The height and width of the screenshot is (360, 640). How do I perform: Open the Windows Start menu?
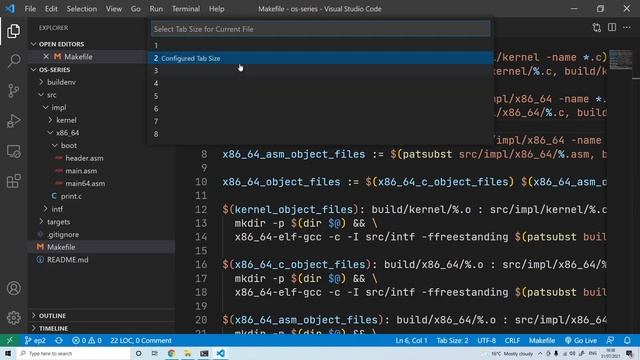click(8, 353)
